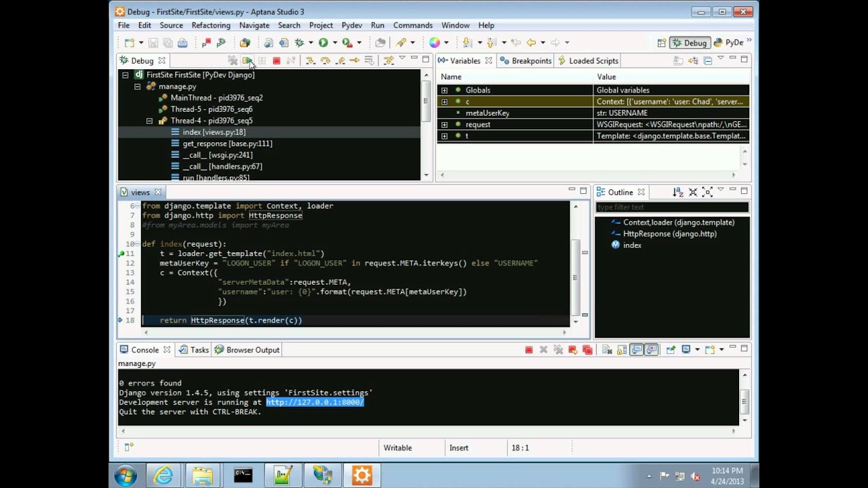868x488 pixels.
Task: Expand the c Context variable
Action: click(444, 102)
